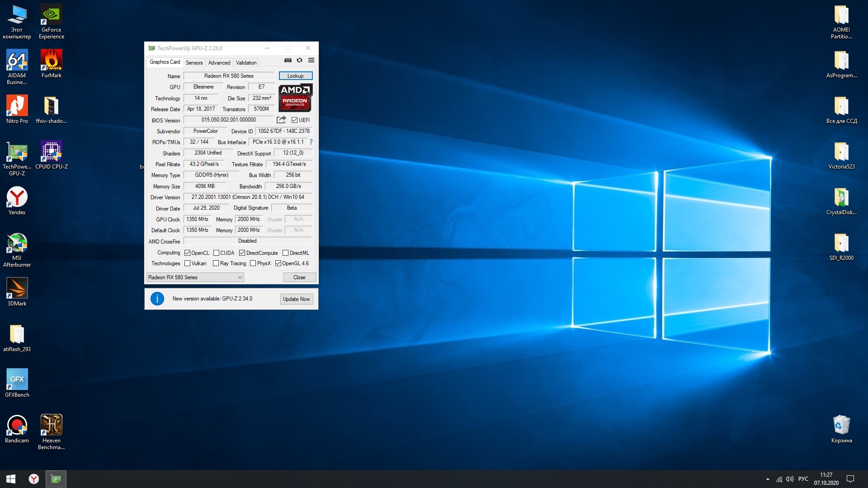Click the BIOS export share icon
The width and height of the screenshot is (868, 488).
pyautogui.click(x=281, y=120)
